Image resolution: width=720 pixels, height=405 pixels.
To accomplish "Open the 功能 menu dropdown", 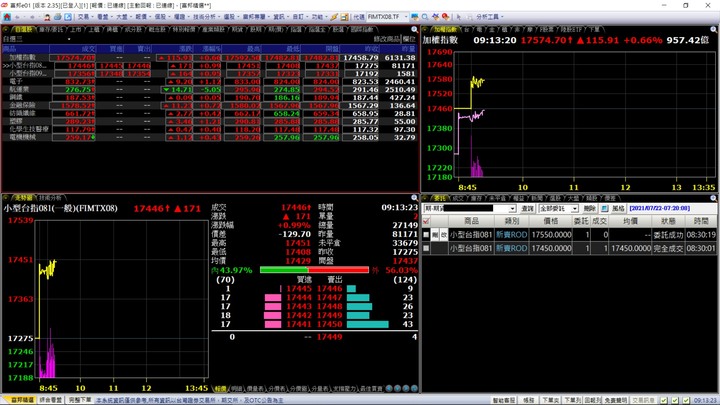I will [319, 17].
